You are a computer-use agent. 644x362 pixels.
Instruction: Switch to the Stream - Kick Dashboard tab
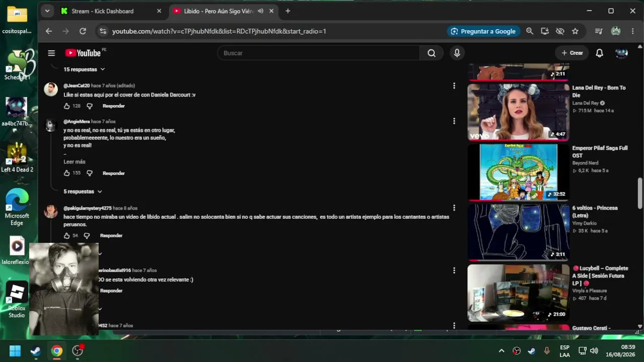[103, 11]
